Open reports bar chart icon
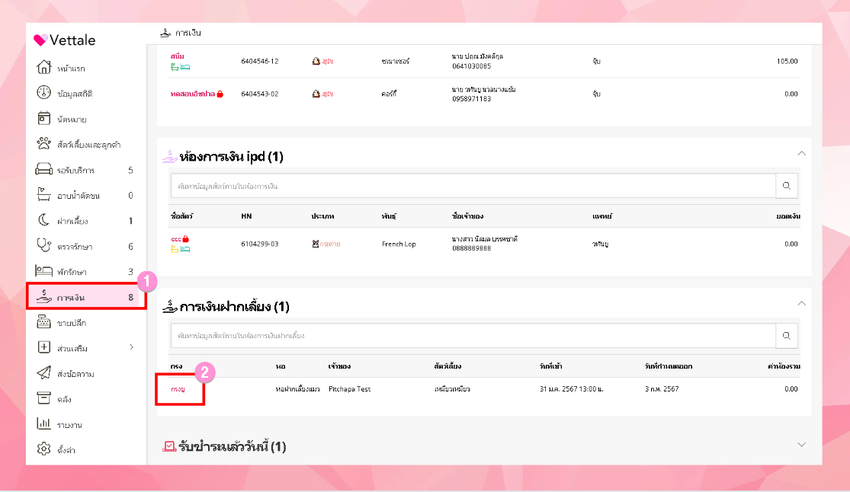Image resolution: width=850 pixels, height=492 pixels. 44,424
